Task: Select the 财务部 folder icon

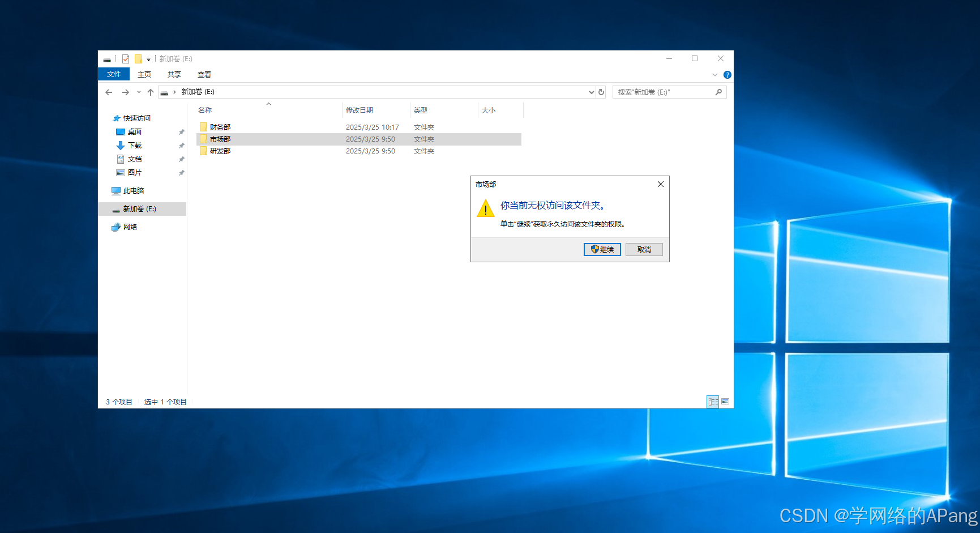Action: click(x=203, y=127)
